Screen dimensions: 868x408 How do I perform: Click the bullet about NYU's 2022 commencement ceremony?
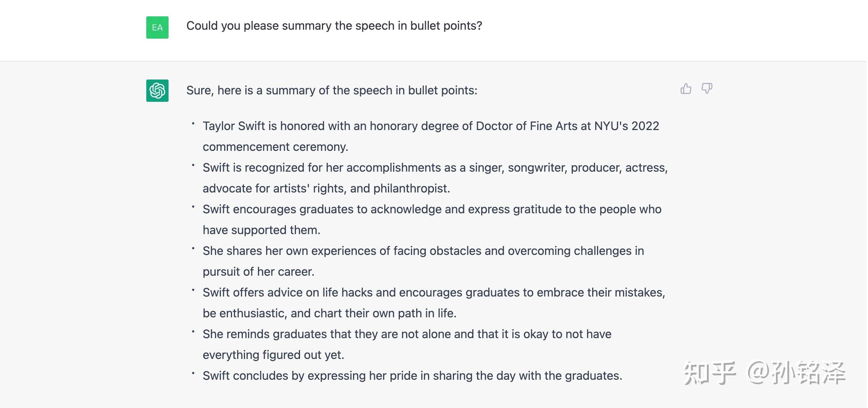pyautogui.click(x=431, y=136)
